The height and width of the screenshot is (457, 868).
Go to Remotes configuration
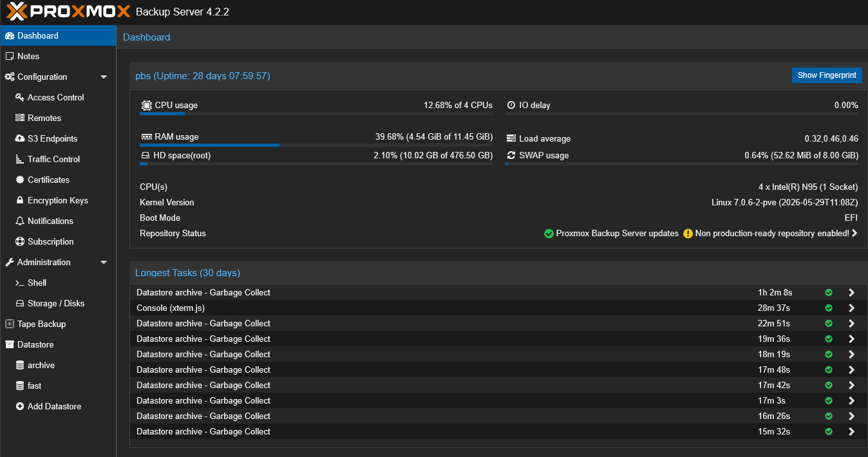click(58, 118)
